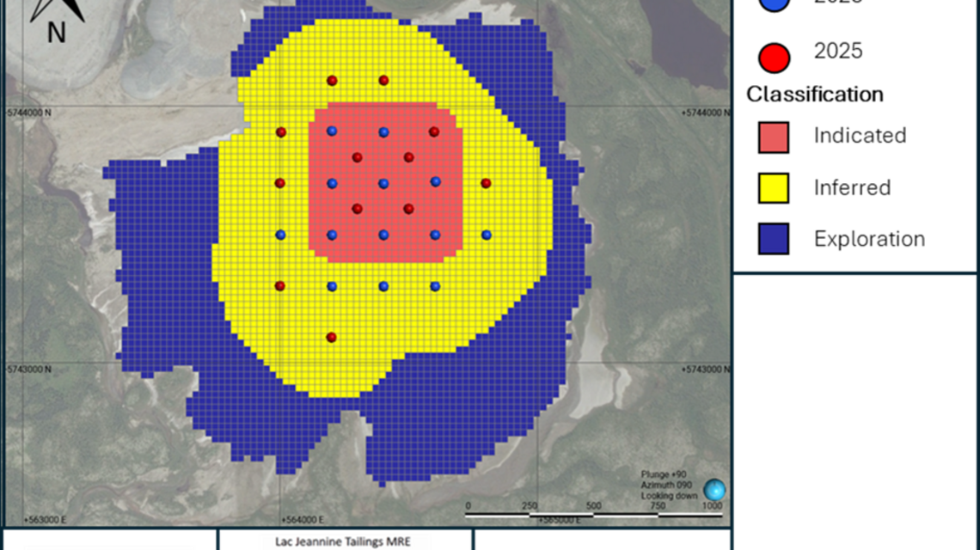Screen dimensions: 980x550
Task: Click the 'Classification' legend heading
Action: point(815,95)
